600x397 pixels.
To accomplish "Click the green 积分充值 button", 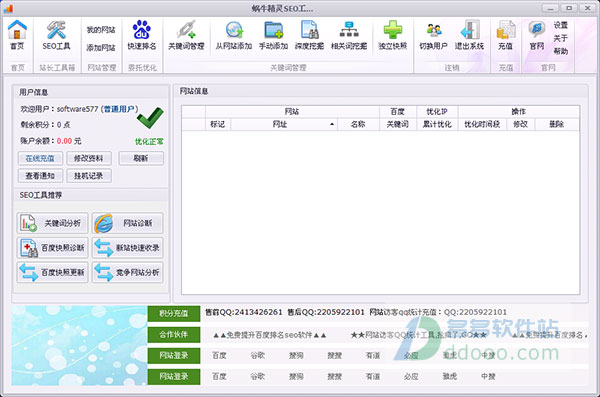I will (x=174, y=314).
